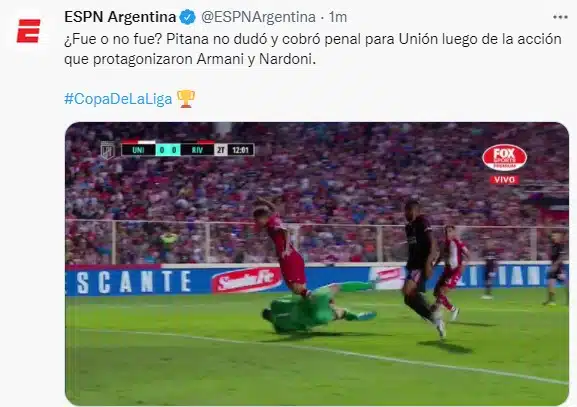This screenshot has width=577, height=407.
Task: Open the ESPN Argentina display name
Action: point(120,17)
